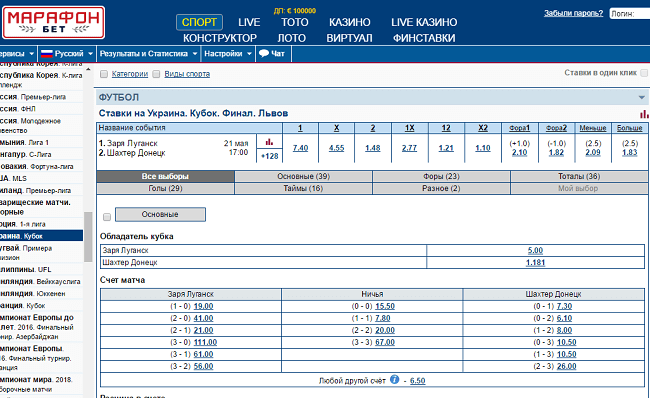Switch to Разное (2) tab

441,188
